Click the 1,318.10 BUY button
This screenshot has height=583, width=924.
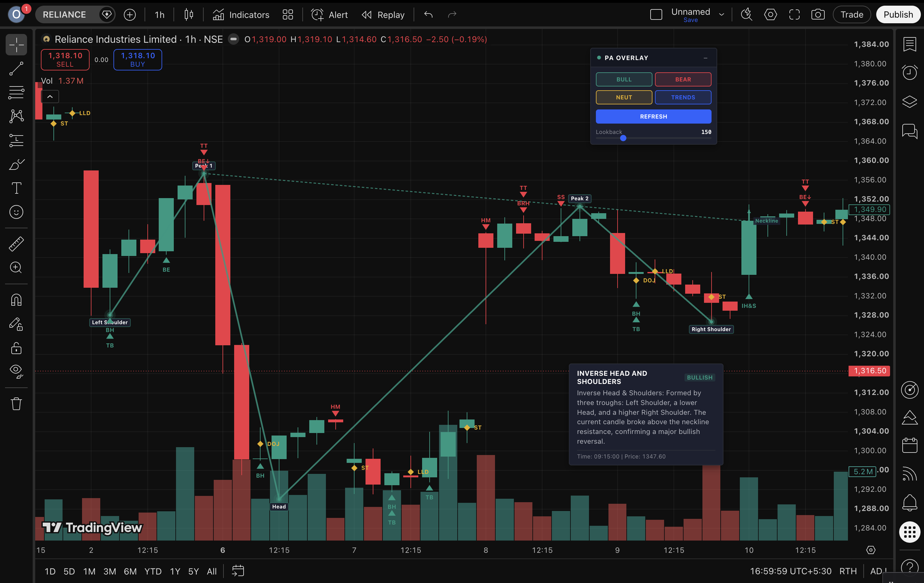pyautogui.click(x=138, y=59)
